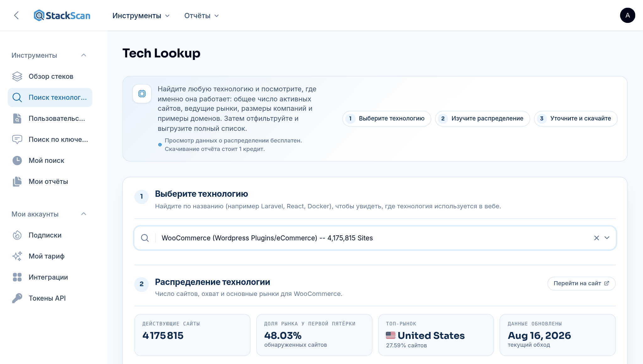Screen dimensions: 643x364
Task: Open the StackScan logo home link
Action: coord(62,15)
